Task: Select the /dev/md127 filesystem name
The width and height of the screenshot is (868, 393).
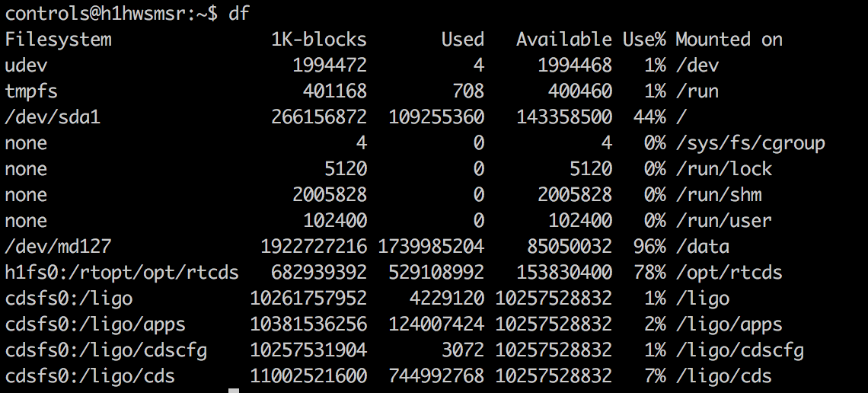Action: coord(58,246)
